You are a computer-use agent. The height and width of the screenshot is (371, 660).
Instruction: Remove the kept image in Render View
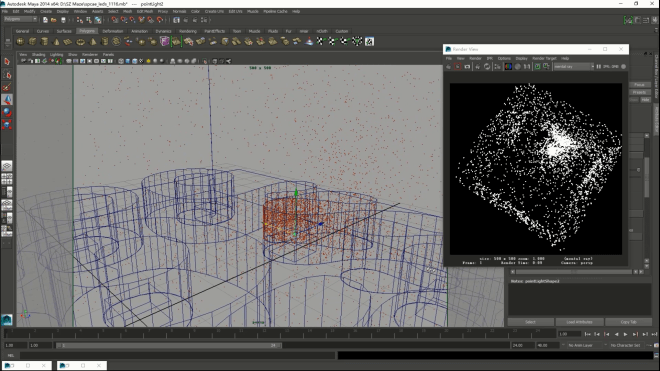click(x=546, y=67)
